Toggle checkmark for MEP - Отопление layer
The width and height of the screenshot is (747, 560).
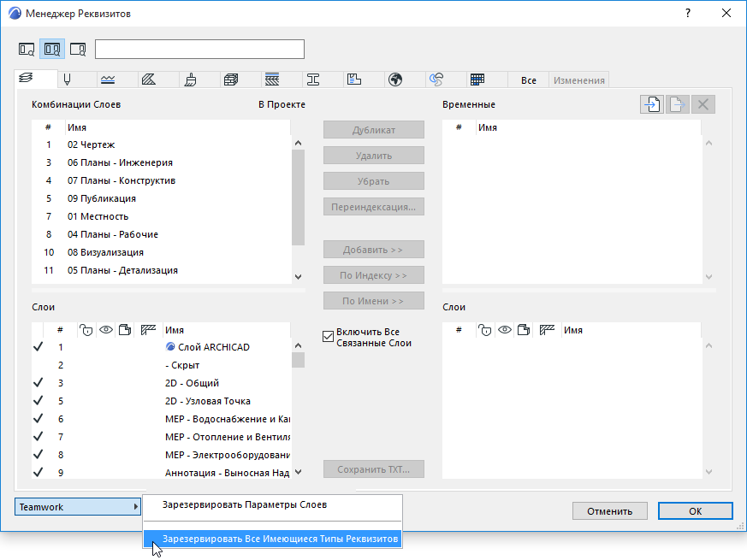39,437
